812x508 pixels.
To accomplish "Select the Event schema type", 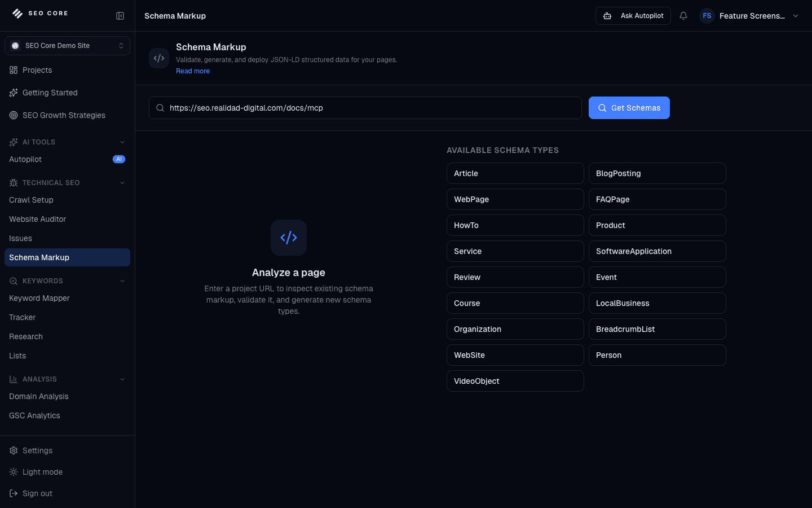I will (657, 277).
